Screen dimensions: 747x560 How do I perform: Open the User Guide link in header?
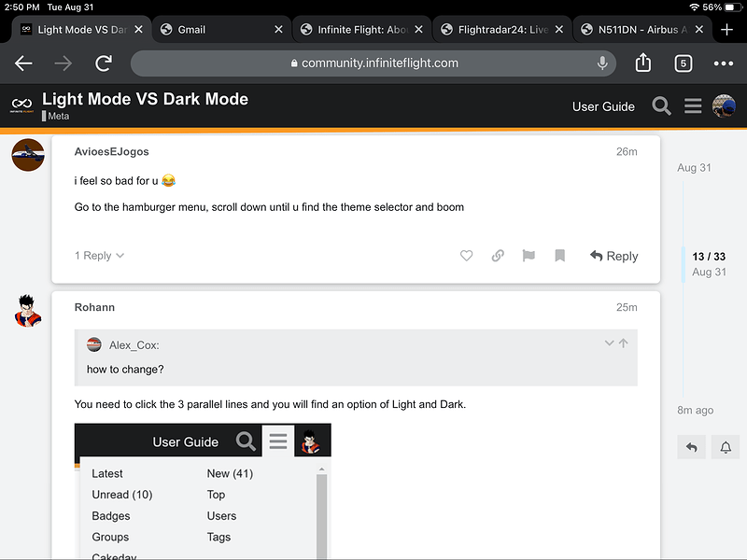603,106
